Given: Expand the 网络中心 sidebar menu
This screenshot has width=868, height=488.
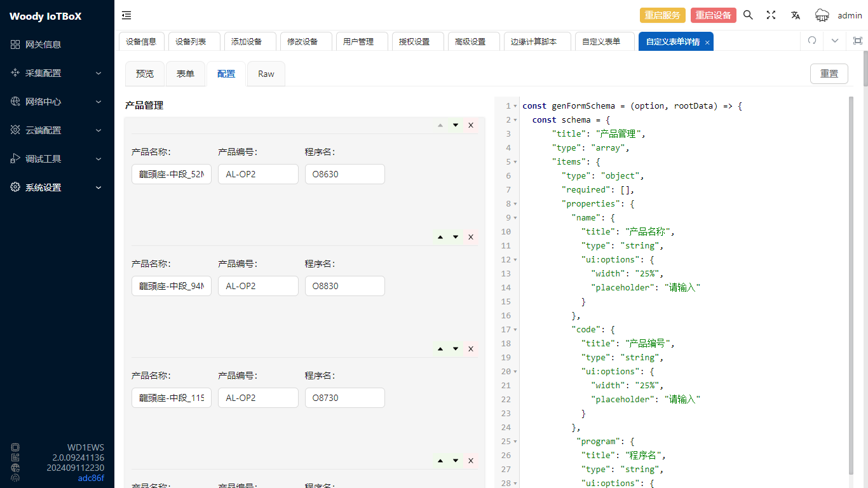Looking at the screenshot, I should (57, 102).
